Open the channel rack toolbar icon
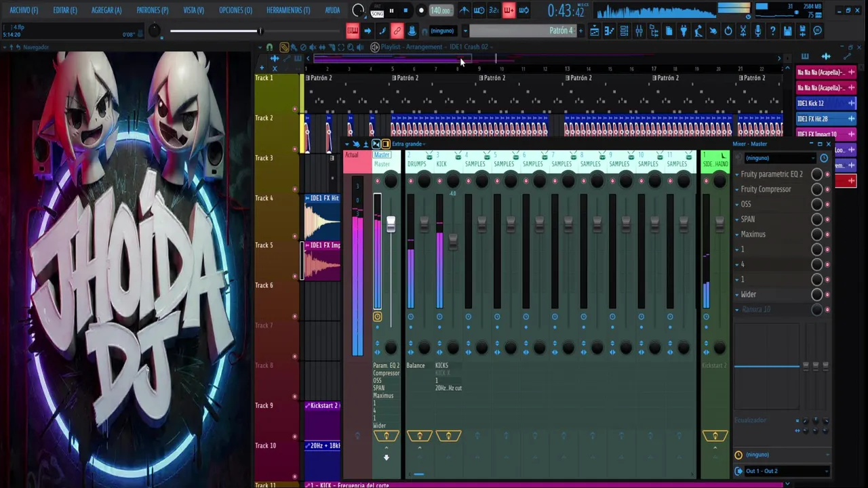 (624, 30)
